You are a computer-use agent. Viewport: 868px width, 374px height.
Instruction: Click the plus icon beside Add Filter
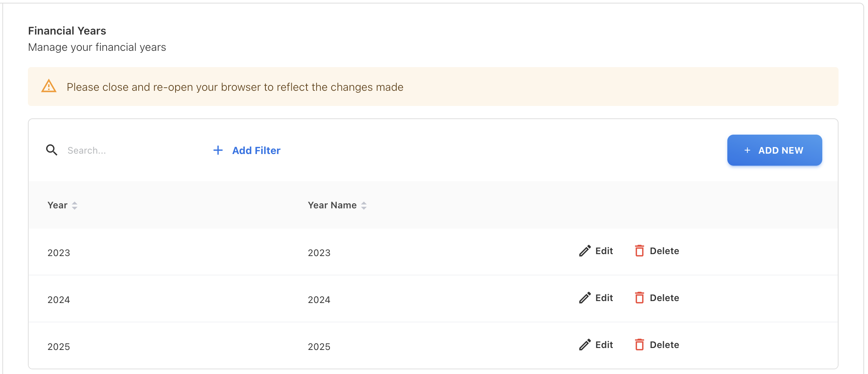pos(218,150)
